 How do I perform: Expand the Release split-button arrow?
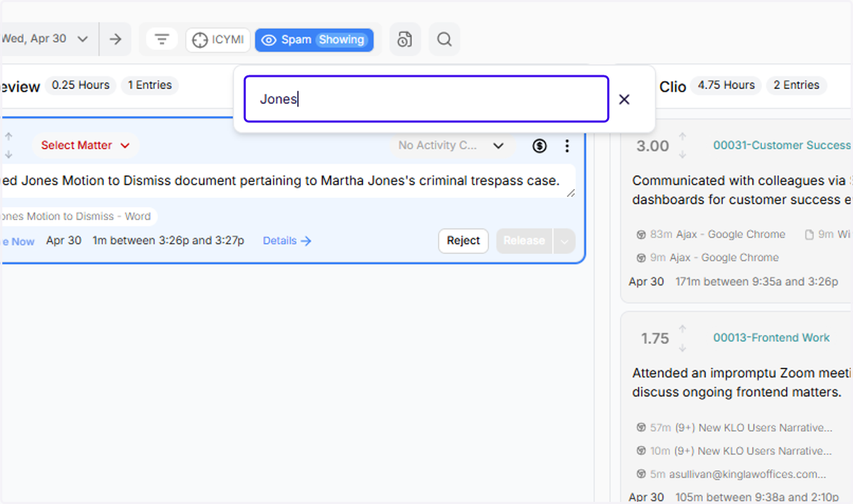564,240
